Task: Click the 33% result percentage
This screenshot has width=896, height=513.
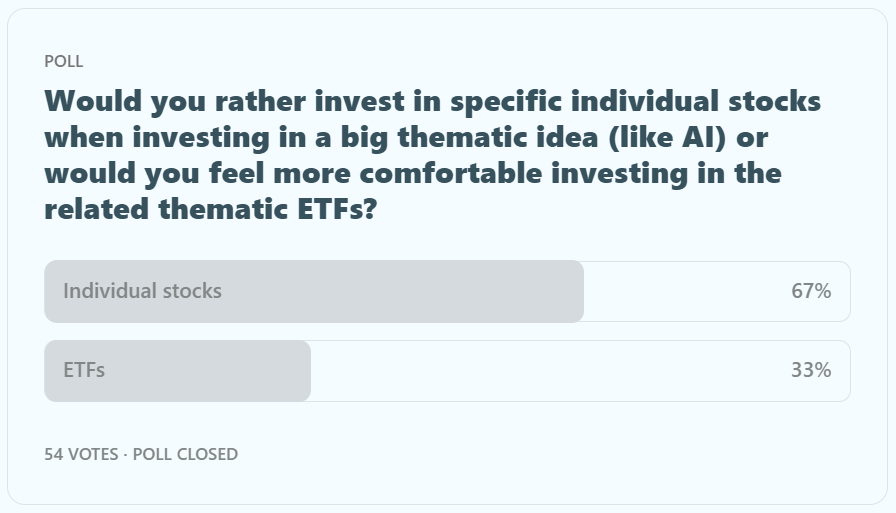Action: coord(810,371)
